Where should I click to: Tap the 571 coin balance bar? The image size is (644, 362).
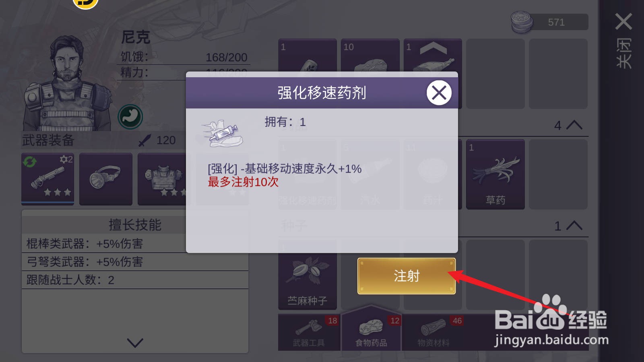550,22
